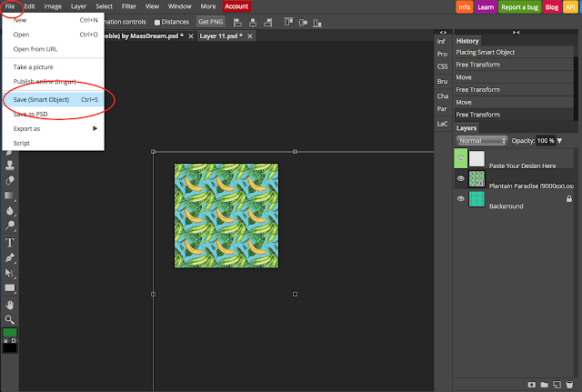
Task: Click the Dodge tool icon
Action: (x=10, y=226)
